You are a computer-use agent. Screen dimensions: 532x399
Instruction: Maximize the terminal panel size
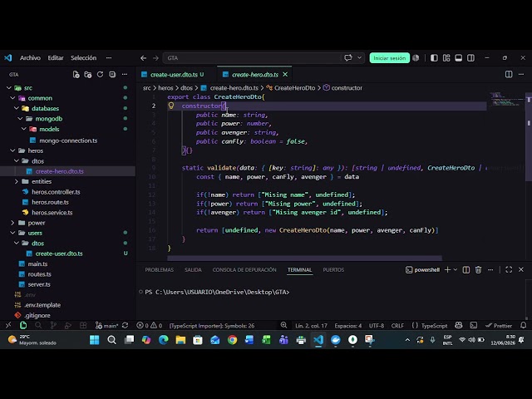(x=509, y=269)
